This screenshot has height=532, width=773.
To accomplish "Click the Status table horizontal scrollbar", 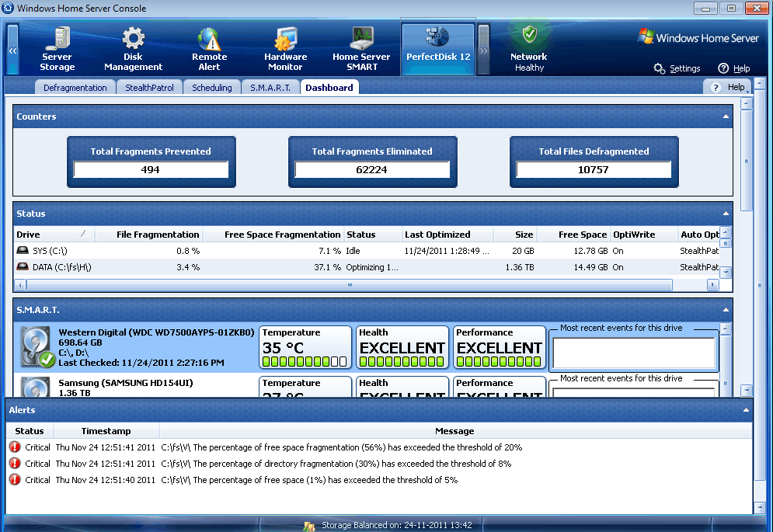I will pyautogui.click(x=350, y=285).
